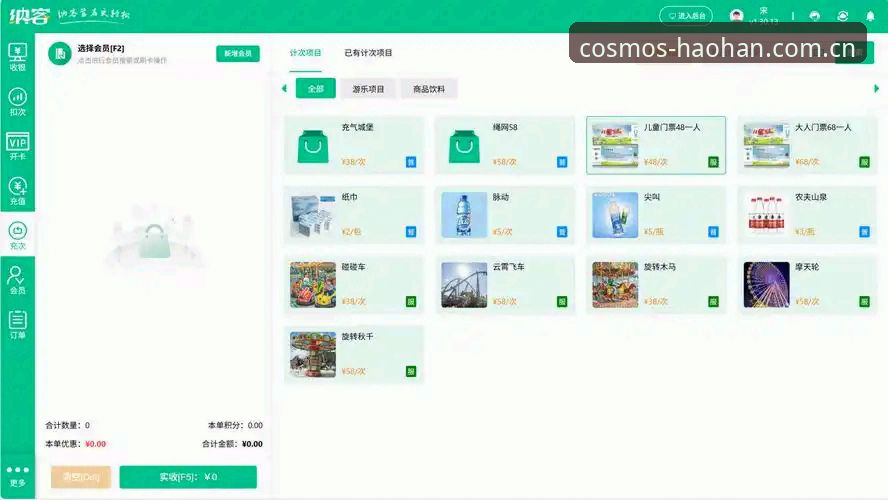Expand categories with the right arrow
This screenshot has width=888, height=500.
876,88
